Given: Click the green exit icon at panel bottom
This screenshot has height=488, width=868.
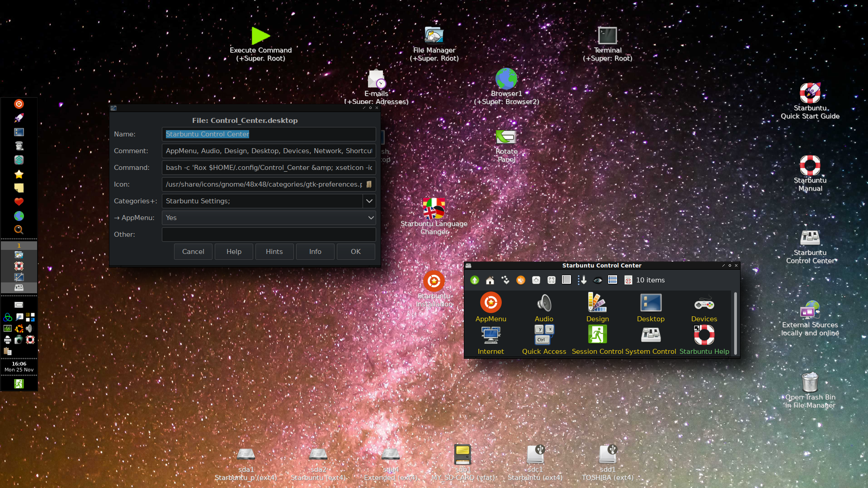Looking at the screenshot, I should (19, 384).
